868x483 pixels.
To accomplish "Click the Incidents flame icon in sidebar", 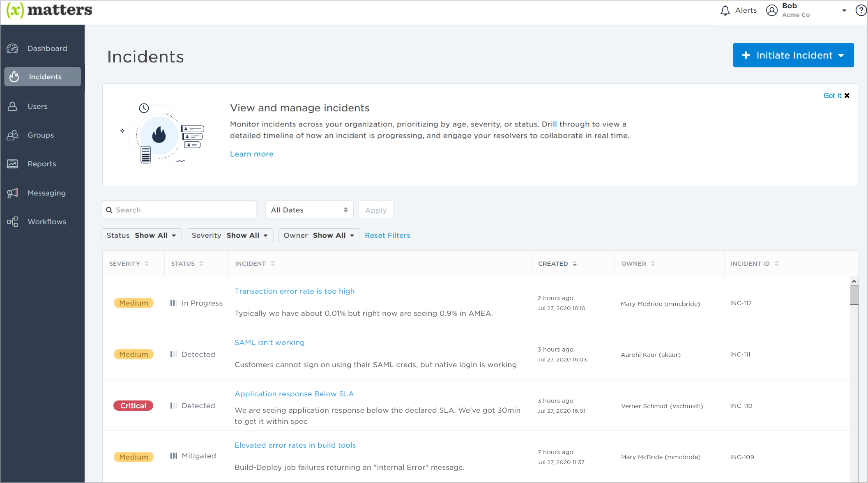I will click(15, 77).
